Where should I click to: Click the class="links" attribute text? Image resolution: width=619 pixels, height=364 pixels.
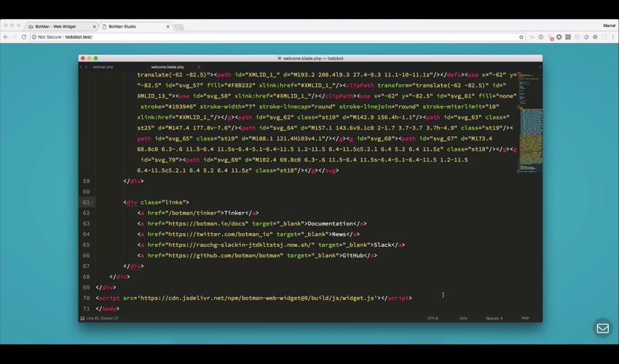pyautogui.click(x=165, y=202)
